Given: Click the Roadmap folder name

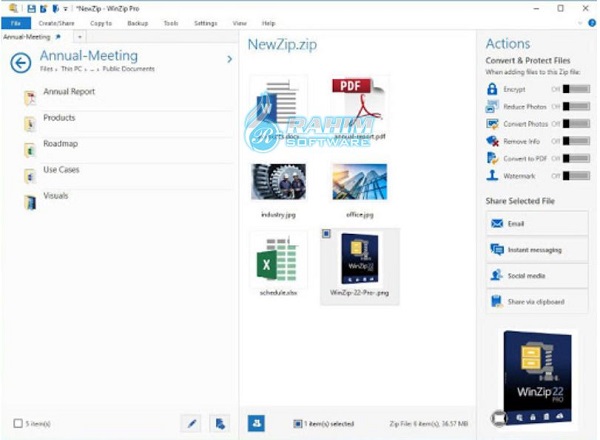Looking at the screenshot, I should tap(60, 143).
